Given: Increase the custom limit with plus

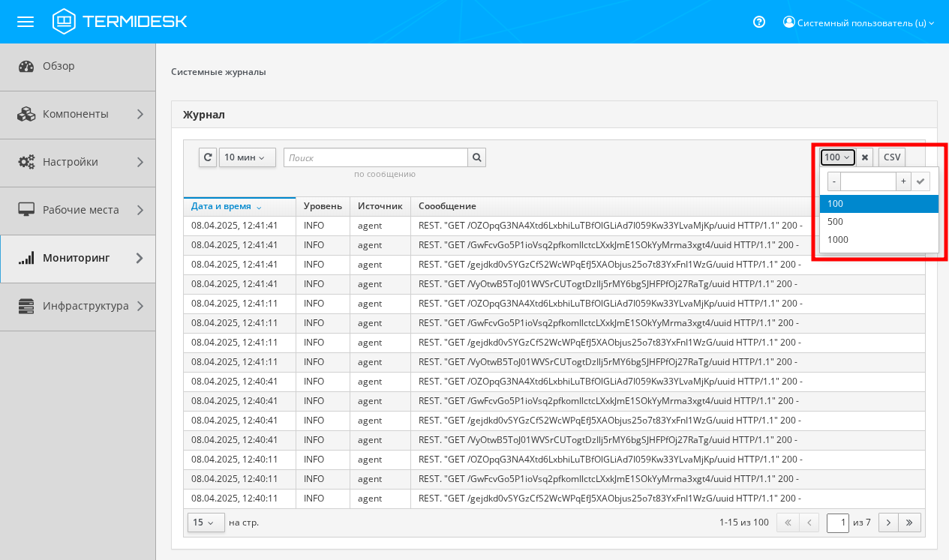Looking at the screenshot, I should (903, 181).
